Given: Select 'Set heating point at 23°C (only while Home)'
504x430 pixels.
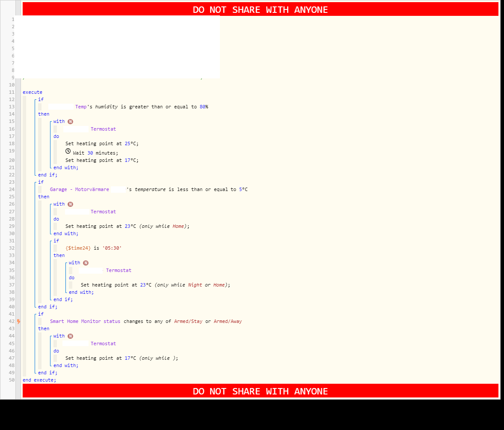Looking at the screenshot, I should (x=127, y=226).
